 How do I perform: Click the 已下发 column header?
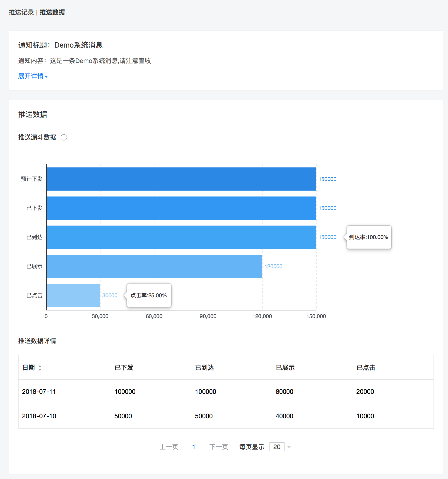click(124, 368)
